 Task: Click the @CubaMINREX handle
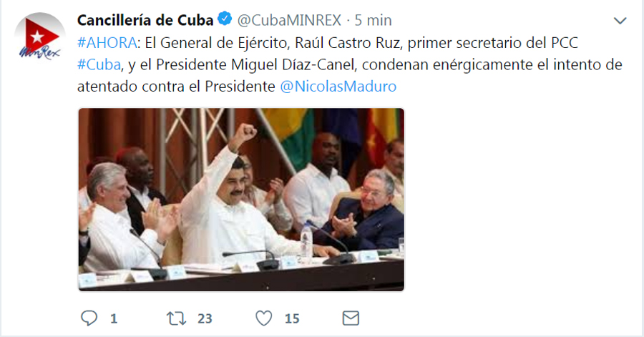(289, 20)
